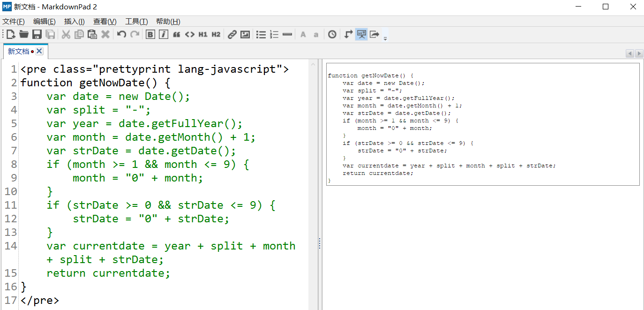Image resolution: width=644 pixels, height=310 pixels.
Task: Create a new document with toolbar icon
Action: point(11,34)
